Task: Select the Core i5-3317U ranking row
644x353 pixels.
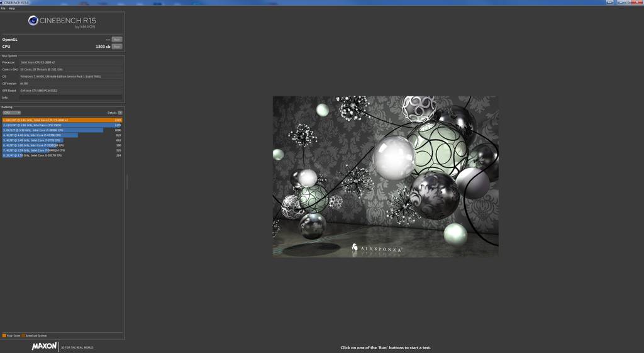Action: coord(62,155)
